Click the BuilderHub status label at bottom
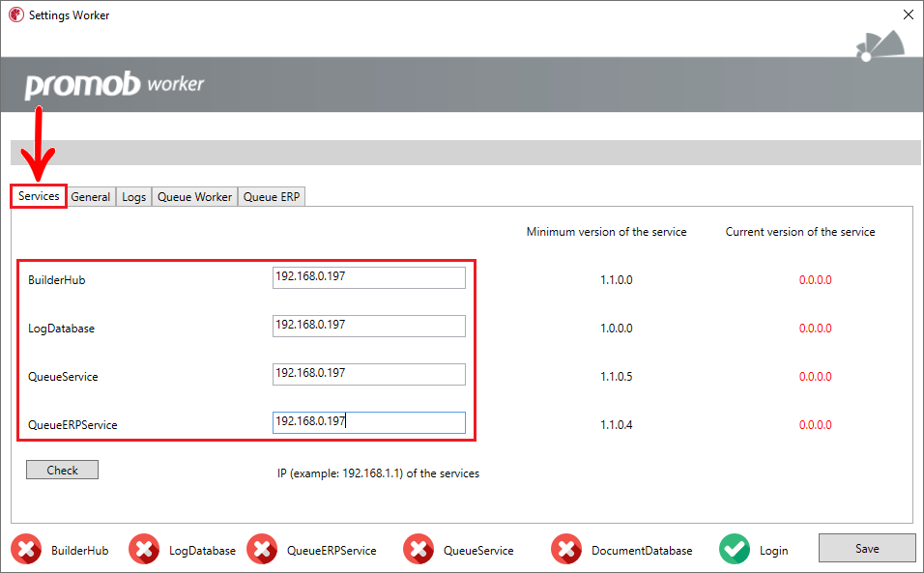The height and width of the screenshot is (573, 924). click(x=79, y=550)
